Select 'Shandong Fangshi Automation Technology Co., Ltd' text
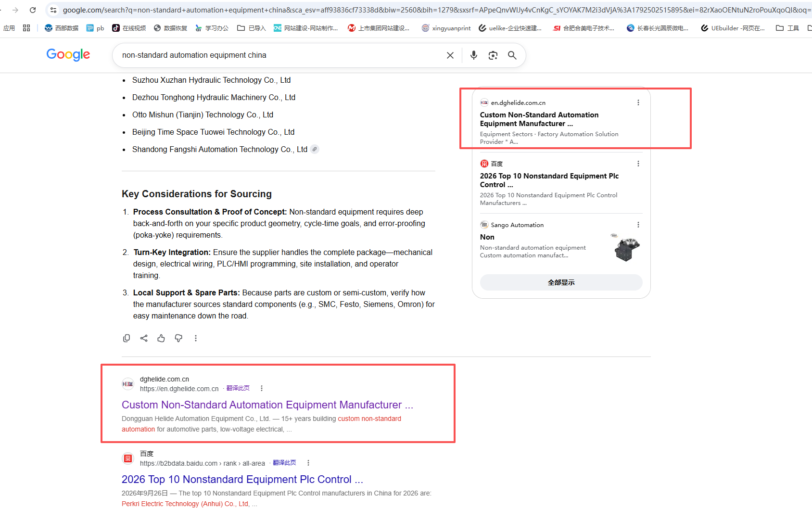812x521 pixels. (220, 149)
